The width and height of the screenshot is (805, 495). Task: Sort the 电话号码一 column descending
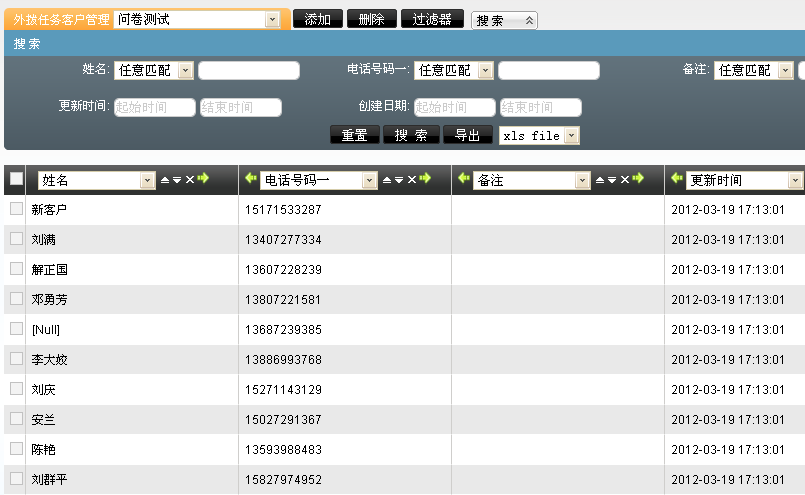(x=397, y=179)
